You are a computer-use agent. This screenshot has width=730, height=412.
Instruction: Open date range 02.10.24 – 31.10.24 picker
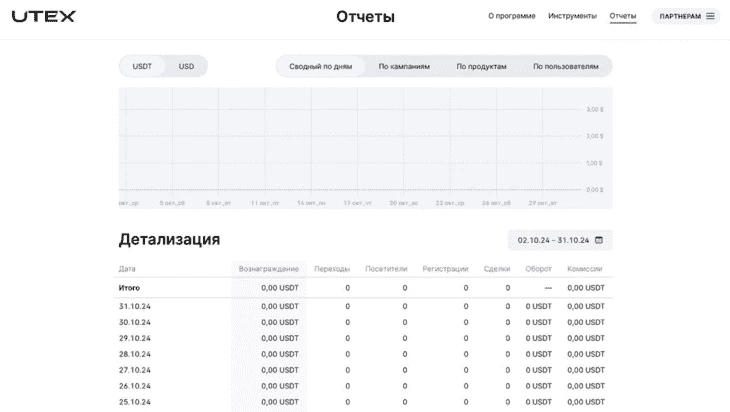click(560, 240)
